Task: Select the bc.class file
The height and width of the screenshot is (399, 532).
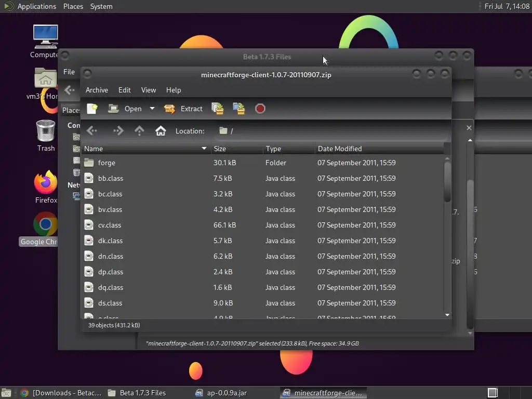Action: coord(263,194)
